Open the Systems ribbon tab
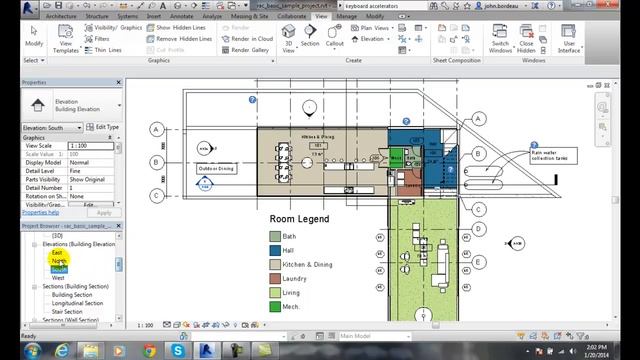 pyautogui.click(x=127, y=16)
